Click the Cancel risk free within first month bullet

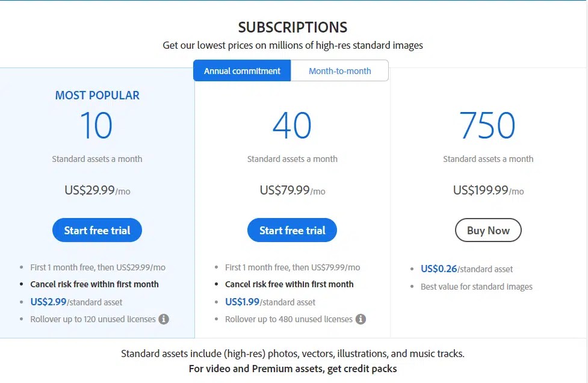94,284
